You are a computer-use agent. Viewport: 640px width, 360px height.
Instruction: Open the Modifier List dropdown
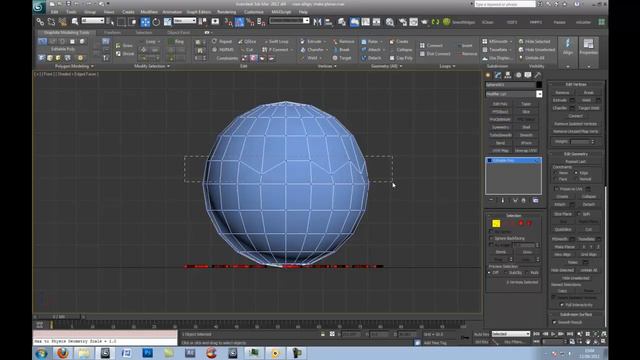point(539,94)
